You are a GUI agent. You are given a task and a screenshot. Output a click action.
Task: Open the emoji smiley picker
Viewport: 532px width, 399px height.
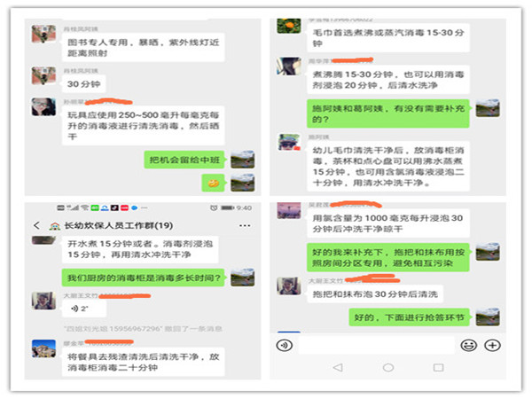click(x=468, y=346)
